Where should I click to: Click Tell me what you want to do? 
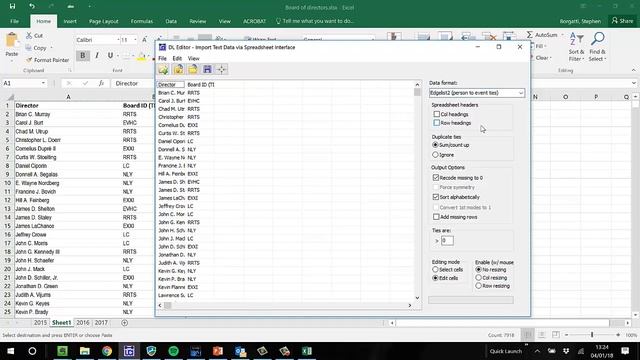tap(315, 21)
